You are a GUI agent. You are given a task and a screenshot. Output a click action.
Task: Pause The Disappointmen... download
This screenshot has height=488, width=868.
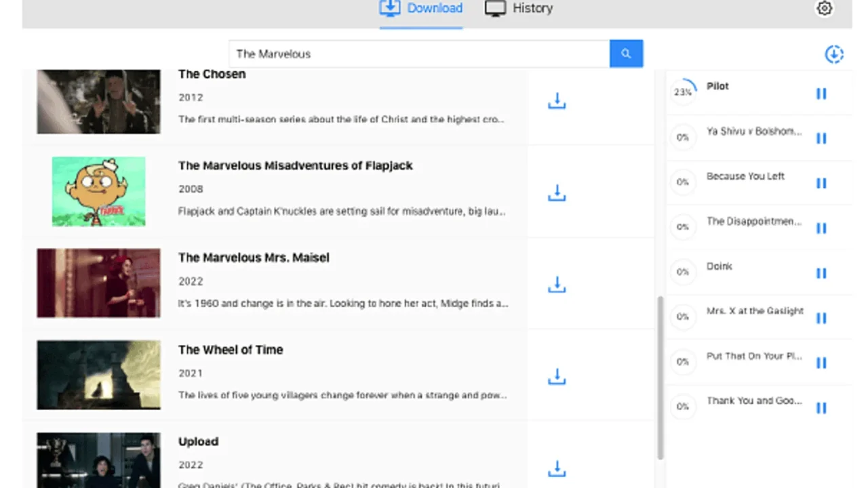point(821,228)
